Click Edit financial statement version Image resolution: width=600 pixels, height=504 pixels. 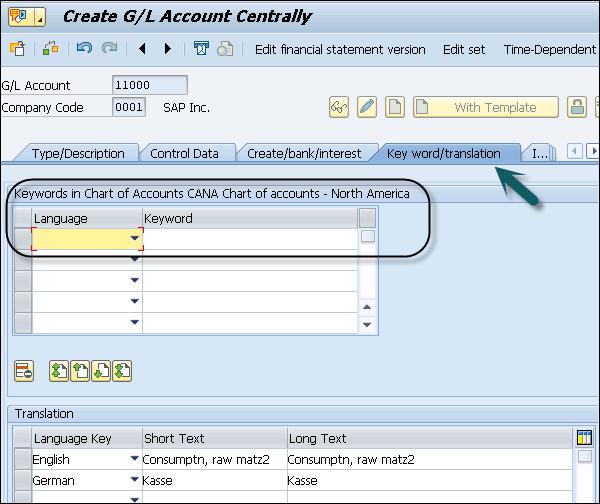pyautogui.click(x=340, y=49)
